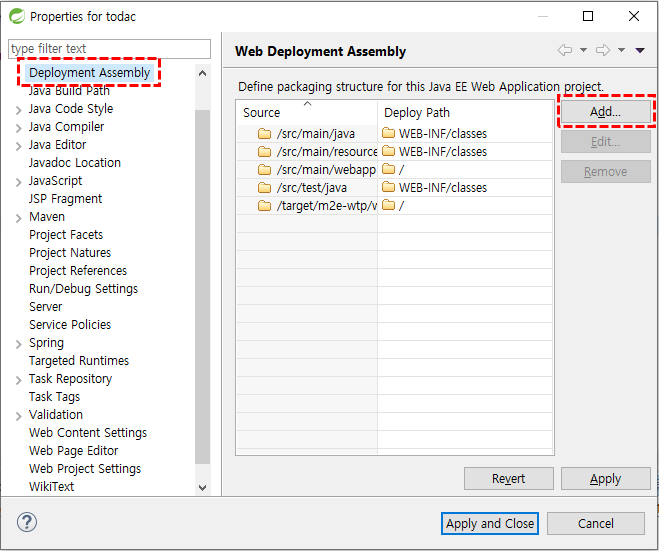Click folder icon of /src/main/resource source
This screenshot has width=659, height=551.
(x=264, y=151)
